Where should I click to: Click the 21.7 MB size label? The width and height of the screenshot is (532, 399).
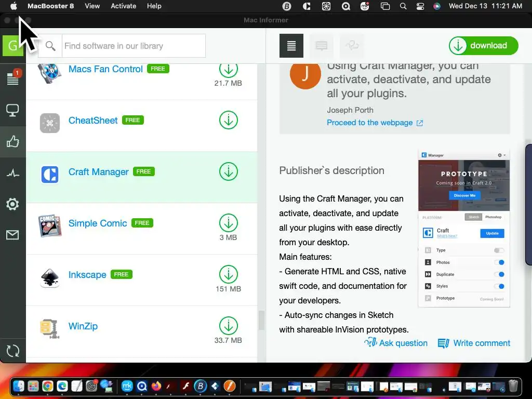(228, 83)
